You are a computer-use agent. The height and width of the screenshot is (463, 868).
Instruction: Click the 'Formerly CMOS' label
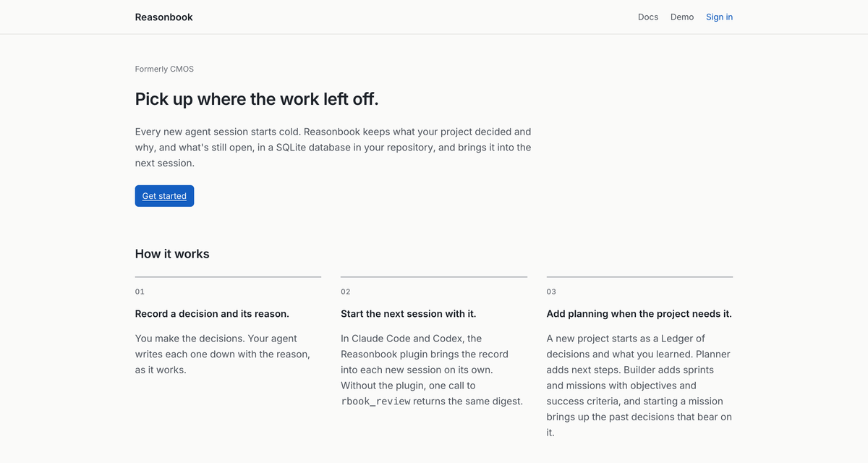(164, 69)
